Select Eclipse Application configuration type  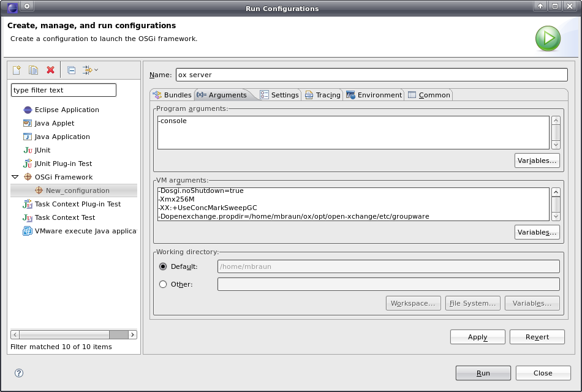pos(66,110)
